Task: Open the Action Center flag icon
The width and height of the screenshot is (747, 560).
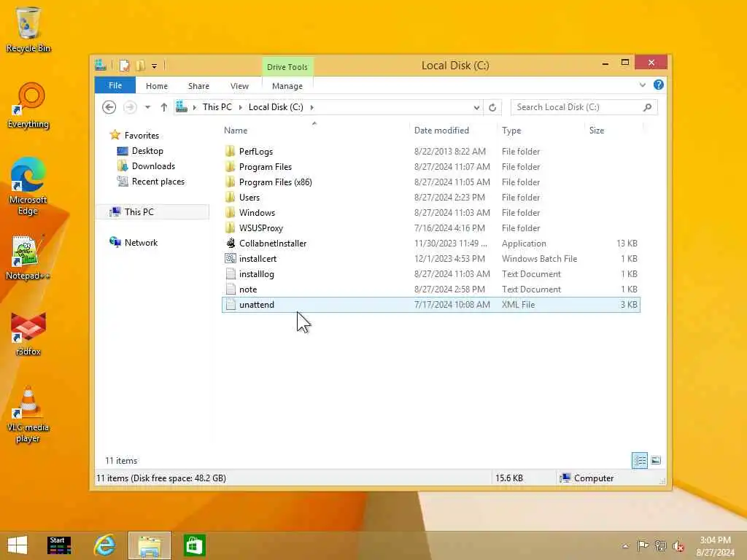Action: tap(643, 546)
